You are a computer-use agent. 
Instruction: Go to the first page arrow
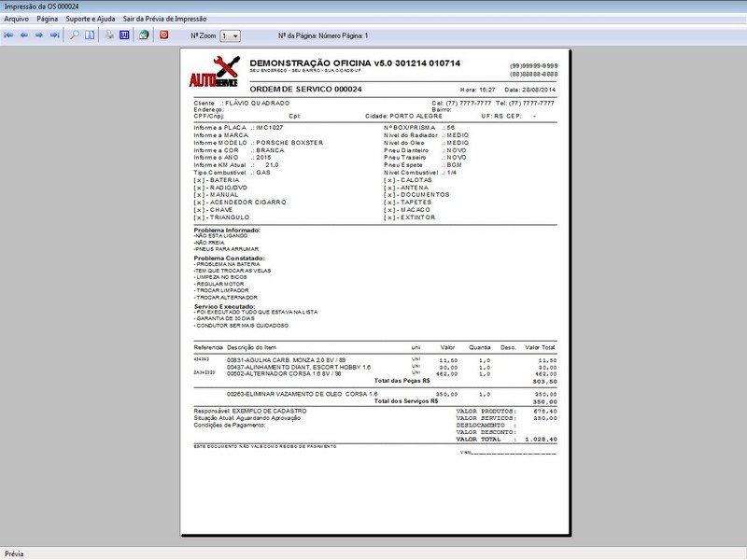click(8, 35)
